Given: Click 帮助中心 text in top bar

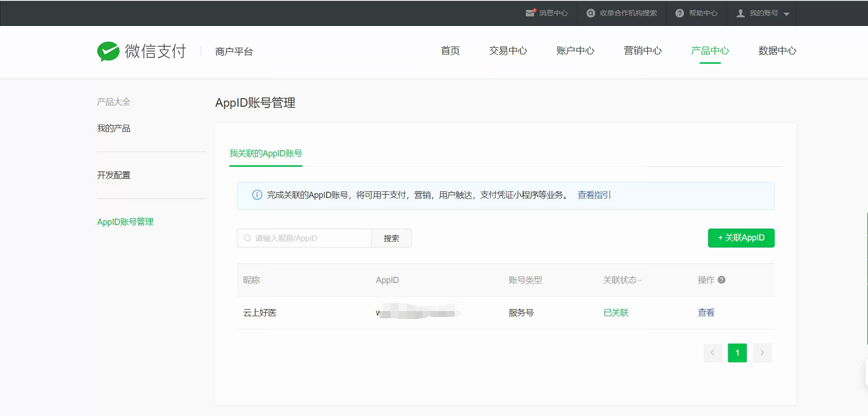Looking at the screenshot, I should pyautogui.click(x=703, y=13).
